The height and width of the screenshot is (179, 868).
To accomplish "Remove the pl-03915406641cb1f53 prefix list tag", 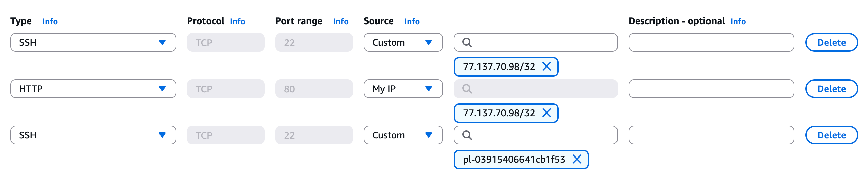I will [x=577, y=159].
